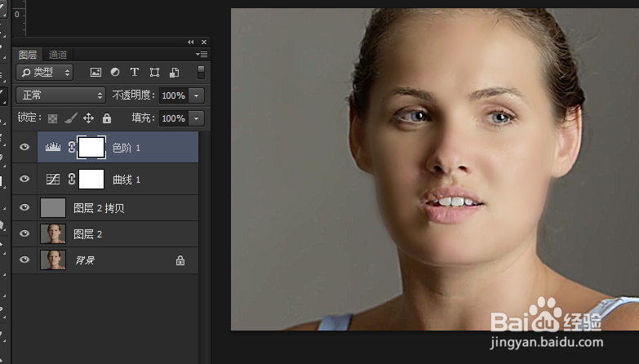Open the 不透明度 slider arrow
The image size is (639, 364).
(x=196, y=95)
